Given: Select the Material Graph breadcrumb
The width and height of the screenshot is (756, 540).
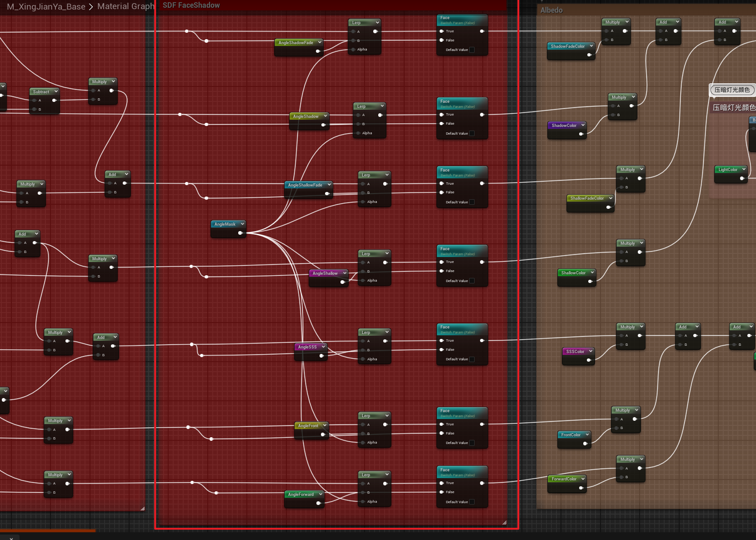Looking at the screenshot, I should [x=125, y=6].
